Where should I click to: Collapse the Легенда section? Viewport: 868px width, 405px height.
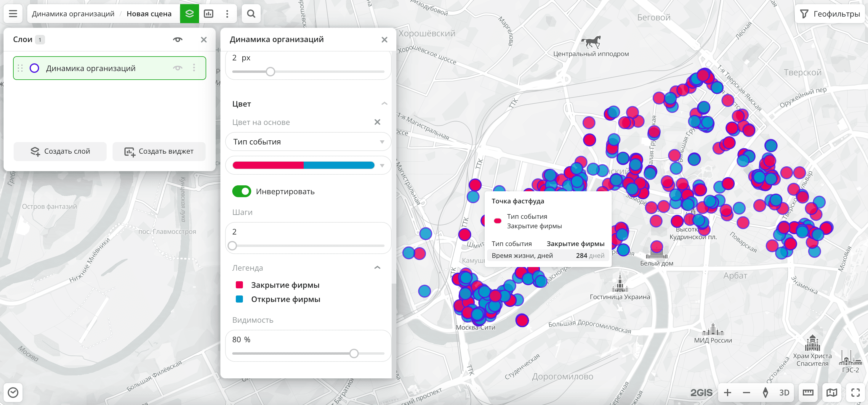click(x=377, y=268)
